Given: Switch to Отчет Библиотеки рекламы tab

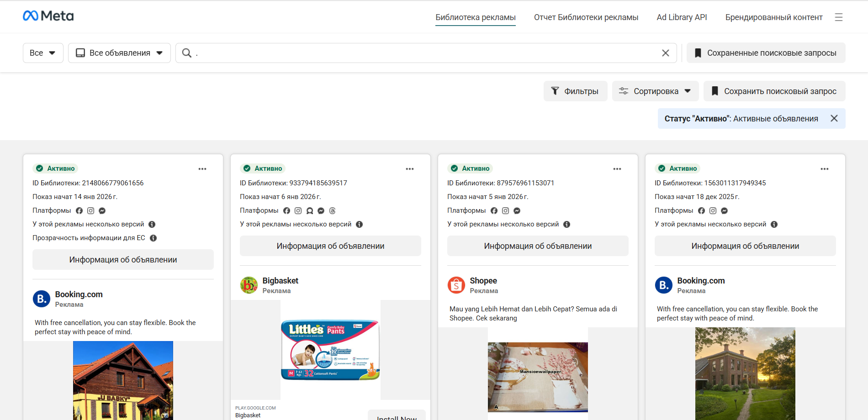Looking at the screenshot, I should [x=586, y=17].
